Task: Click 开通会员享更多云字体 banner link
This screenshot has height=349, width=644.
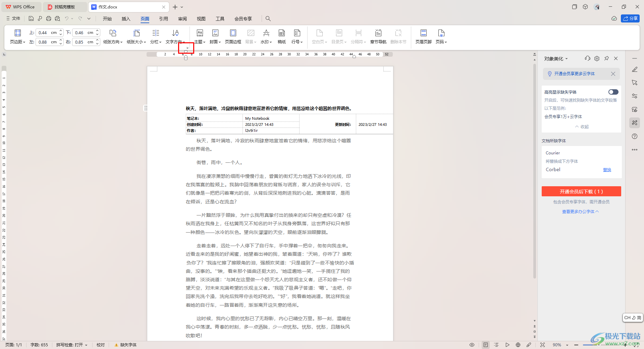Action: point(575,74)
